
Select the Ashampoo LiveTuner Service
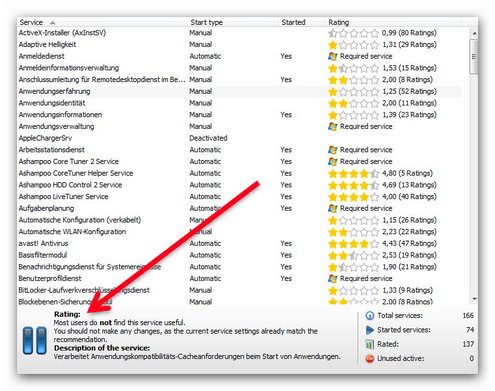point(63,197)
